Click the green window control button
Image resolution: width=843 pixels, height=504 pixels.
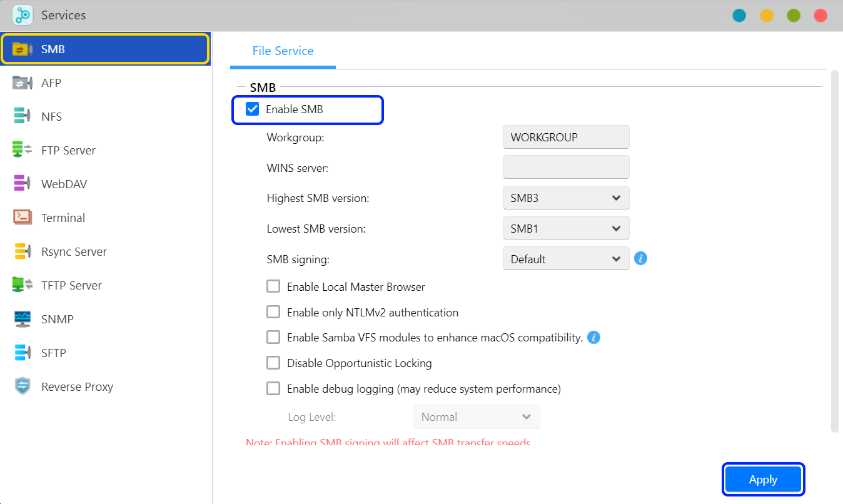pos(794,16)
